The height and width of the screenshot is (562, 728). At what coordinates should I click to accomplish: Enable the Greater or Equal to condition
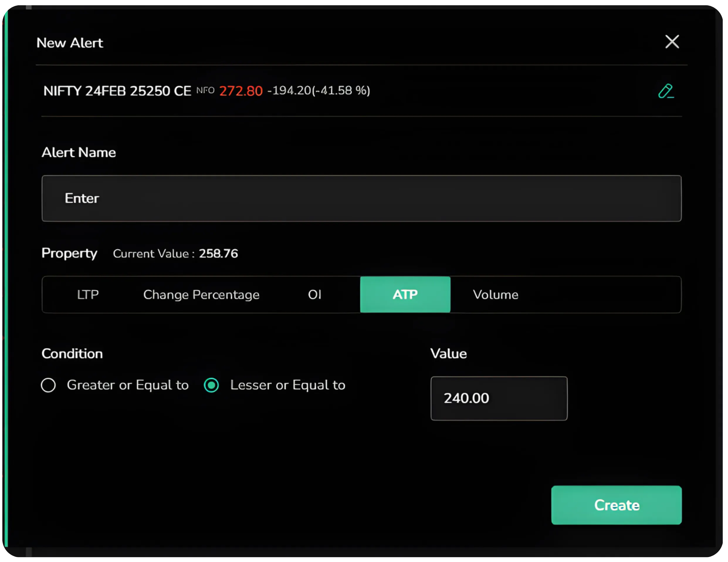tap(49, 385)
